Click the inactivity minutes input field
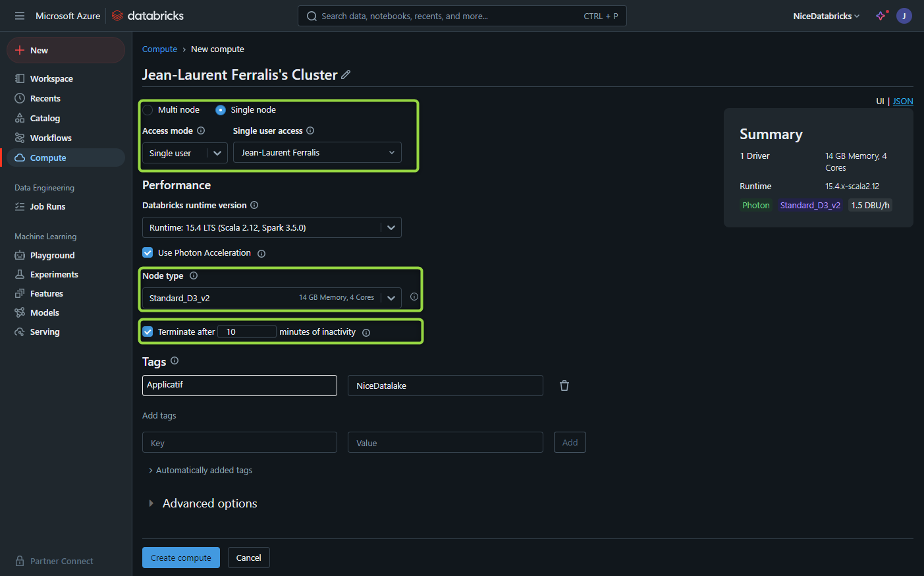 click(x=247, y=331)
